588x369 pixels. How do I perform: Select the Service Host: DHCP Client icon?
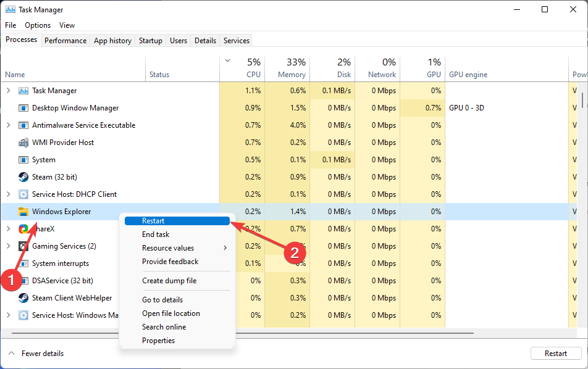click(x=23, y=194)
